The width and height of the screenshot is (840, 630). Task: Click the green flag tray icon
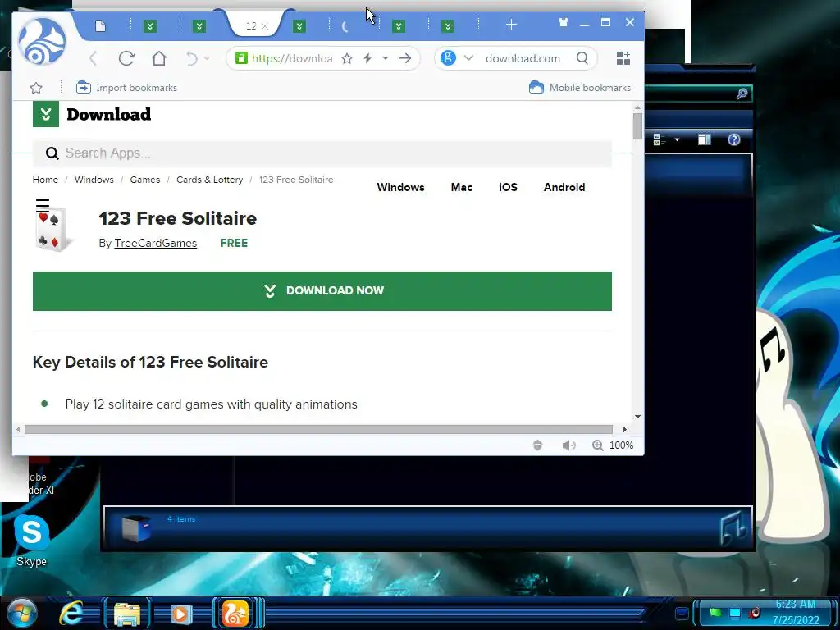pyautogui.click(x=715, y=612)
